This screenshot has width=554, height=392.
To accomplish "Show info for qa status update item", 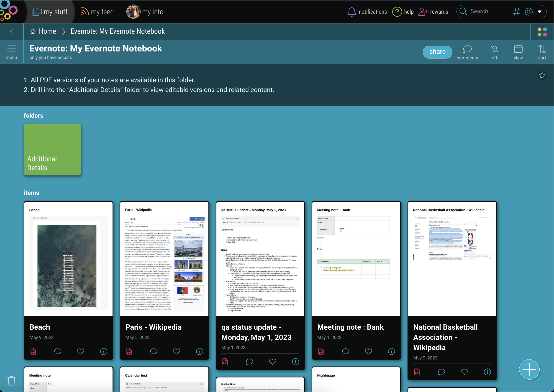I will [x=295, y=362].
